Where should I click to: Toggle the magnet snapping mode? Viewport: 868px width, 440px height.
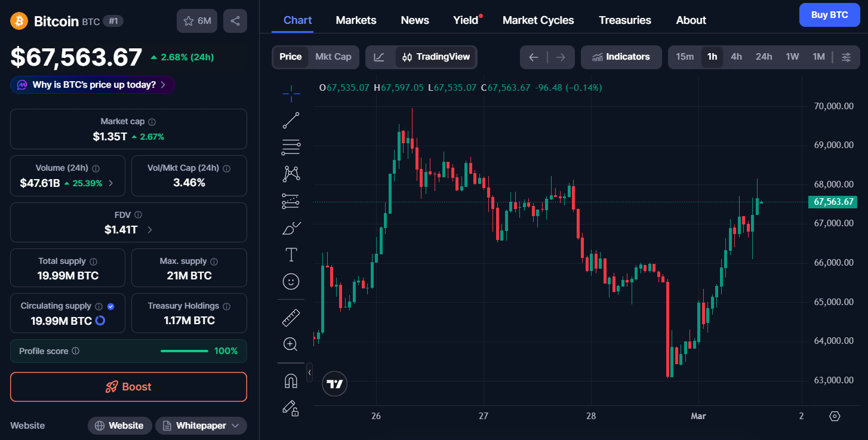pyautogui.click(x=291, y=381)
